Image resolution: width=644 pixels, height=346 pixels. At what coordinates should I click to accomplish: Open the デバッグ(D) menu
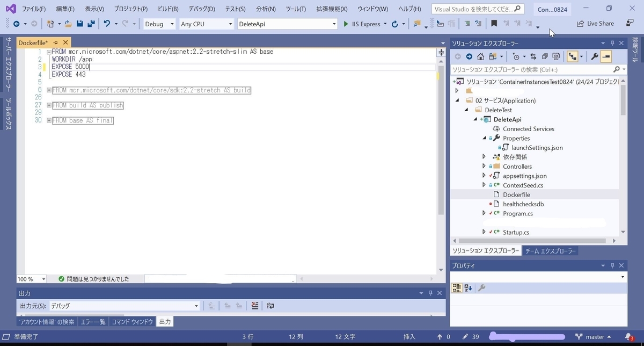[201, 9]
